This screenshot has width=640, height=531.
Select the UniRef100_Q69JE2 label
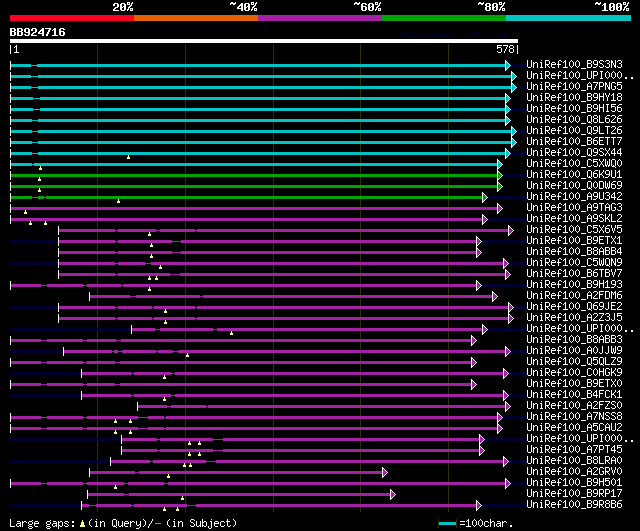coord(574,307)
